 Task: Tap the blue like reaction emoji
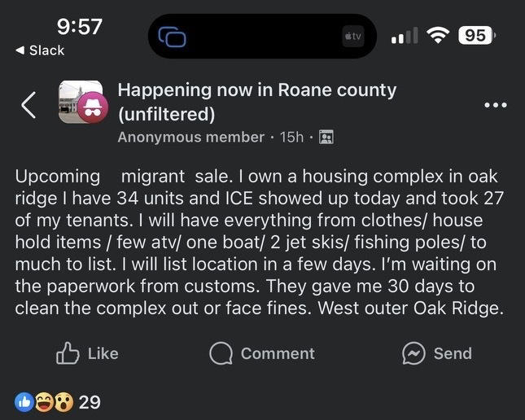25,401
